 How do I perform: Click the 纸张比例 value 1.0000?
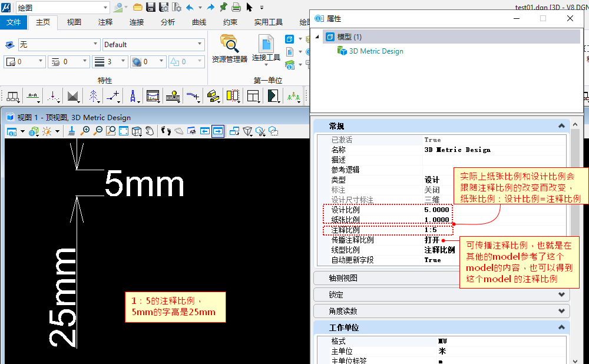point(436,220)
